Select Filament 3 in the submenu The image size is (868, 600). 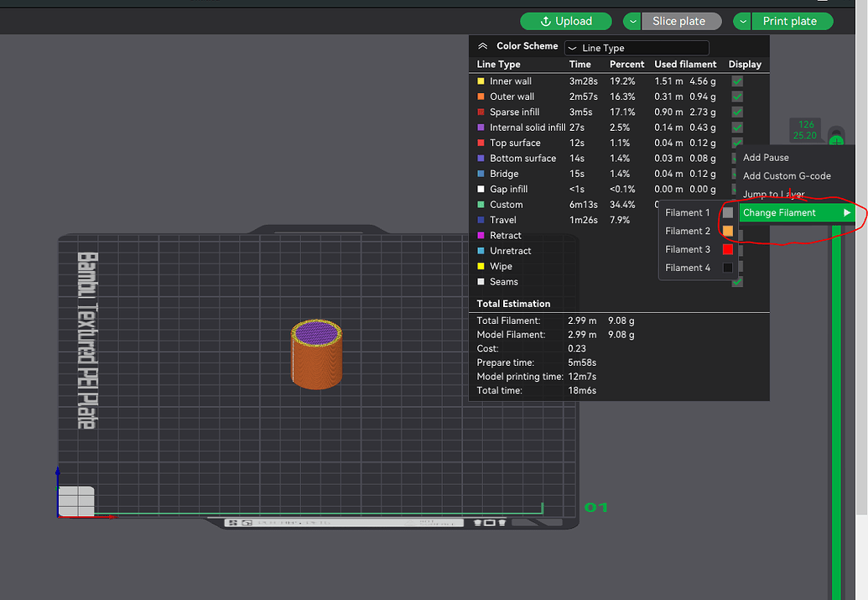tap(698, 249)
